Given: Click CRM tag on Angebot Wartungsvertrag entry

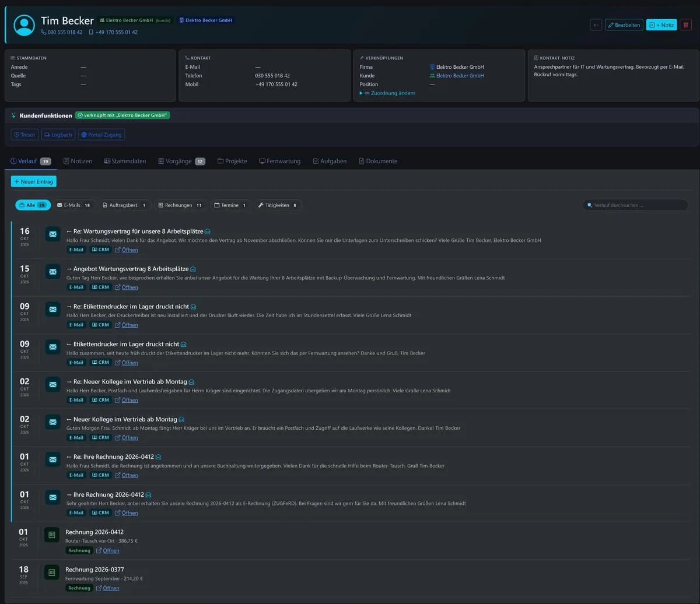Looking at the screenshot, I should coord(100,287).
